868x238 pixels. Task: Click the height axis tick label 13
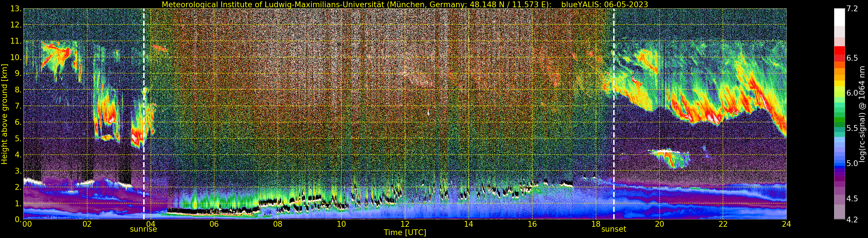[16, 9]
